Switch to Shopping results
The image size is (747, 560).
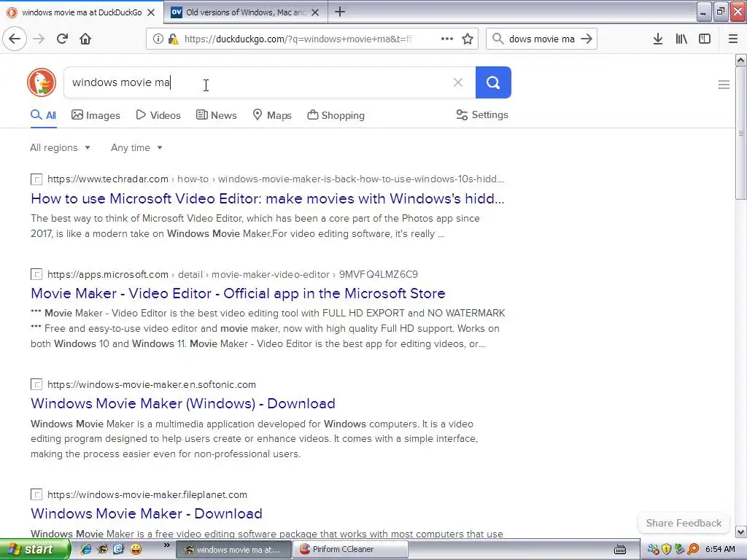[x=336, y=115]
